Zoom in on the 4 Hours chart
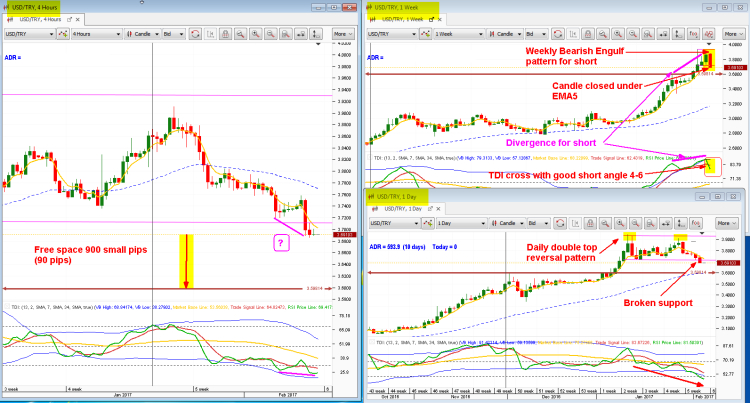The image size is (750, 403). 256,34
